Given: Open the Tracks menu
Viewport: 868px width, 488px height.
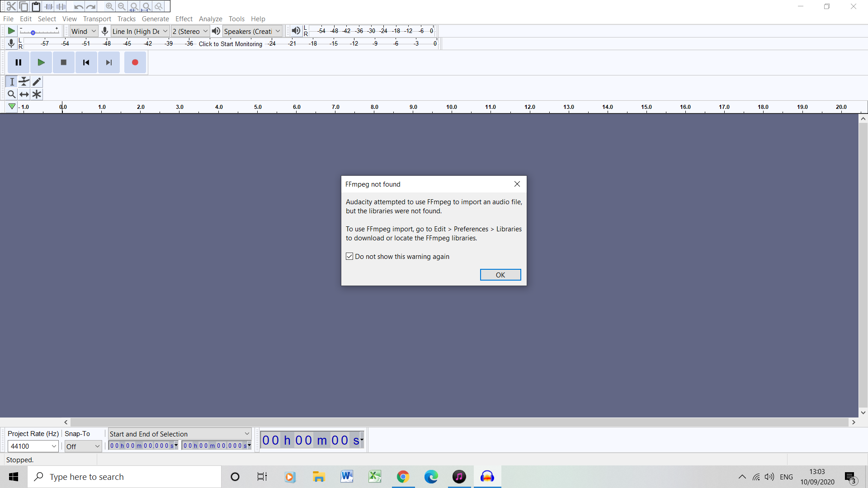Looking at the screenshot, I should pyautogui.click(x=127, y=19).
